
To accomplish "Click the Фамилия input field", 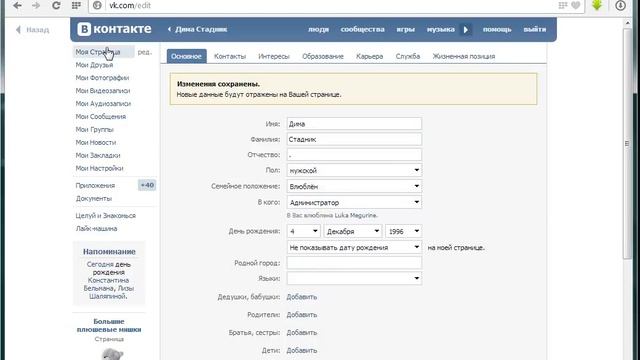I will tap(354, 139).
